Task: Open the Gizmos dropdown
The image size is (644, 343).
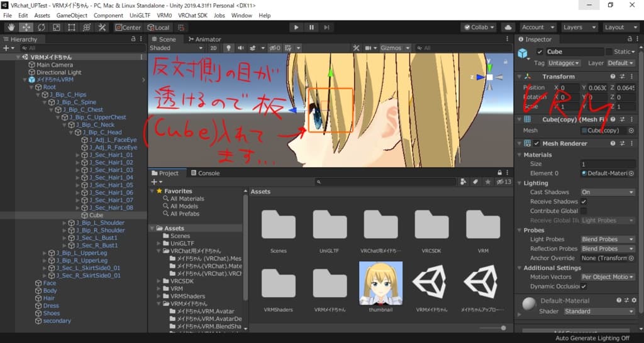Action: pyautogui.click(x=395, y=48)
